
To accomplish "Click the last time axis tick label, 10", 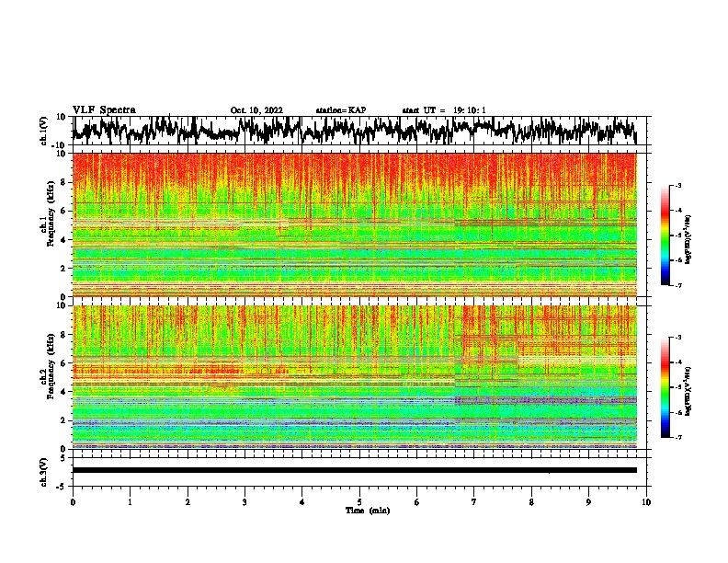I will pyautogui.click(x=646, y=502).
